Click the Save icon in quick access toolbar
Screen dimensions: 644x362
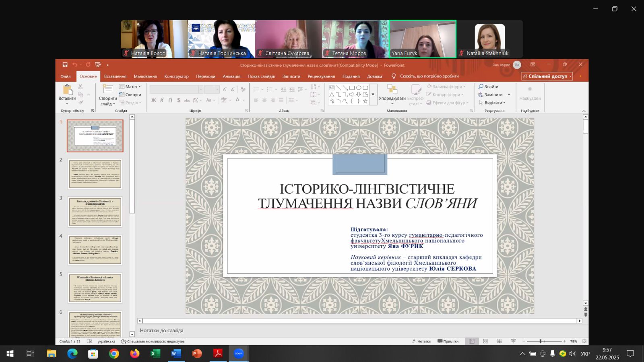(65, 65)
